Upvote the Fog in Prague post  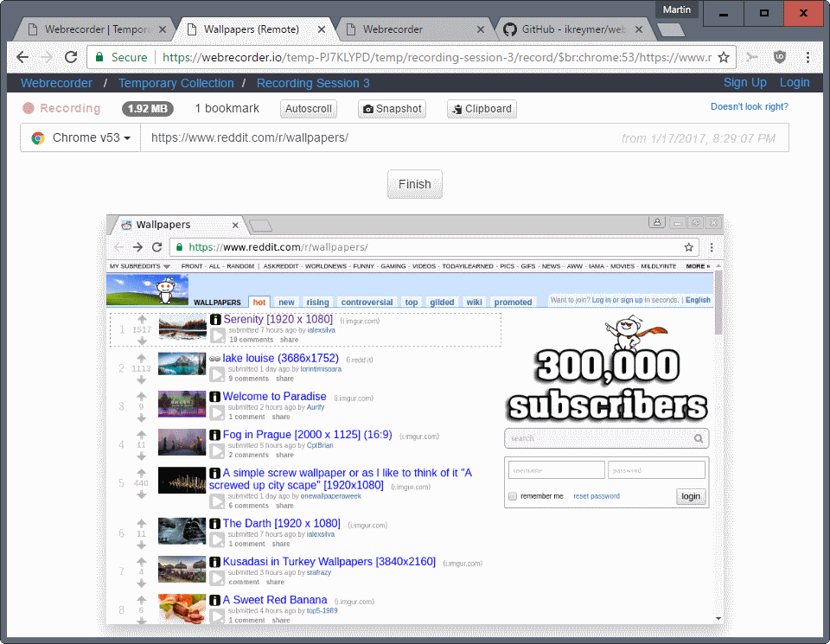[x=141, y=435]
